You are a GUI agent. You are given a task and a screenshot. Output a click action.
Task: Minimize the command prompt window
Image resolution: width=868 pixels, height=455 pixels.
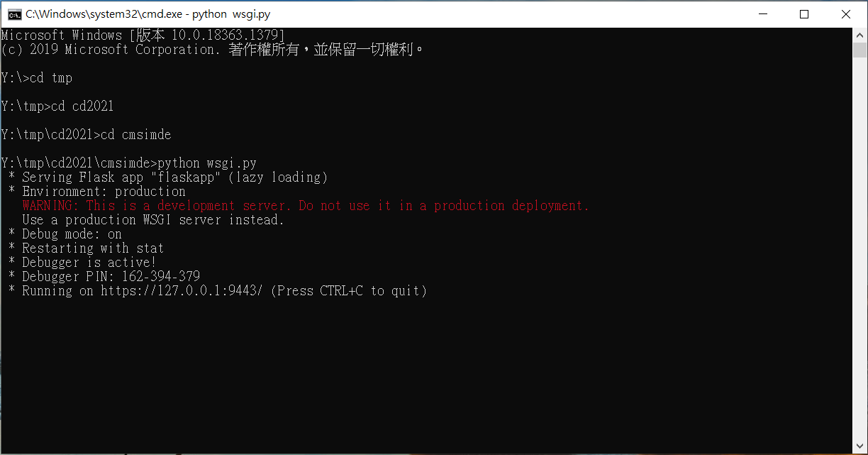[x=762, y=14]
